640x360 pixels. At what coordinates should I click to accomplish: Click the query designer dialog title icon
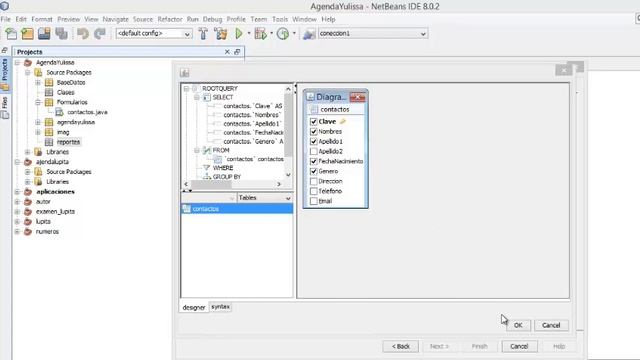click(x=184, y=73)
